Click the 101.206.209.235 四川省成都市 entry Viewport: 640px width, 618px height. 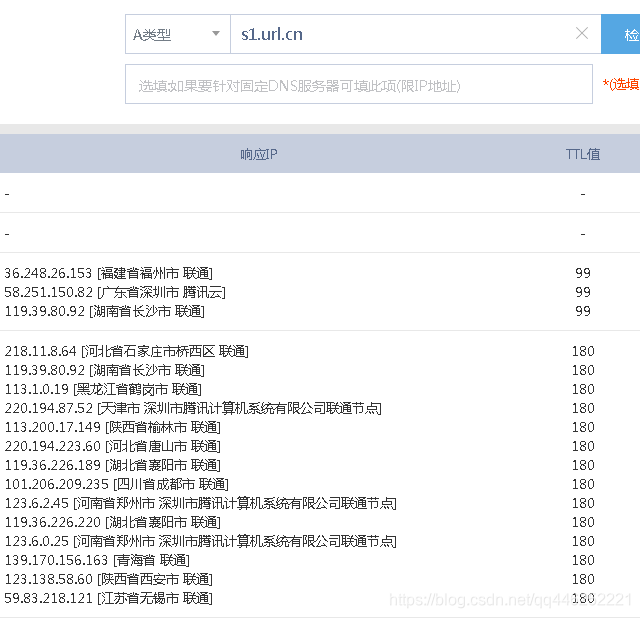[116, 484]
